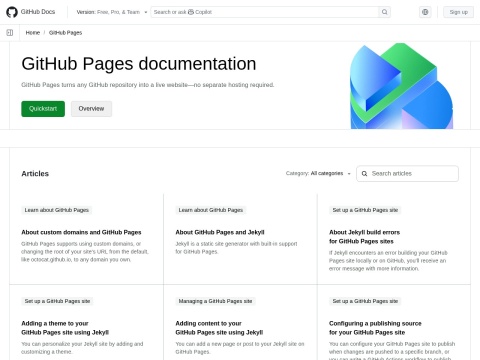Image resolution: width=480 pixels, height=360 pixels.
Task: Open the Version Free, Pro, & Team dropdown
Action: pos(112,12)
